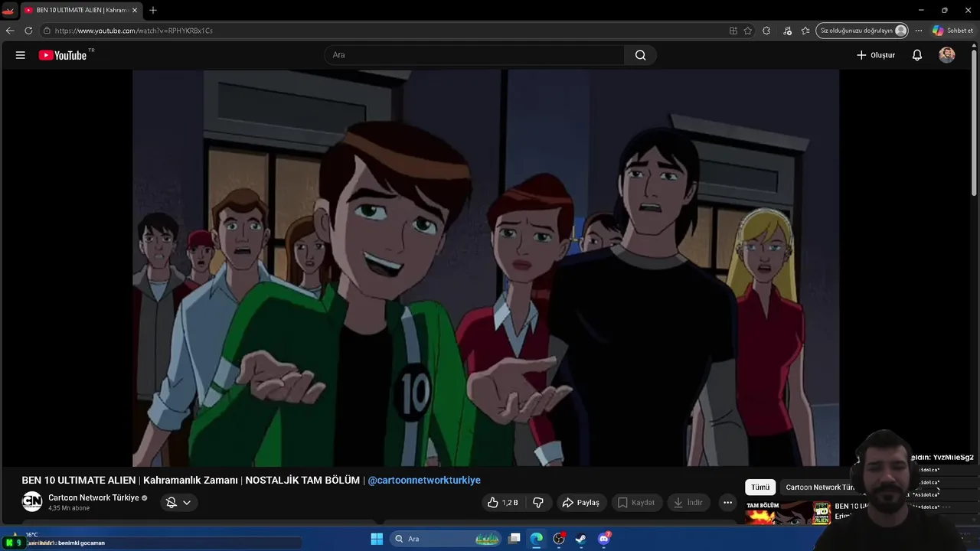Open the favorites list icon
The width and height of the screenshot is (980, 551).
805,31
